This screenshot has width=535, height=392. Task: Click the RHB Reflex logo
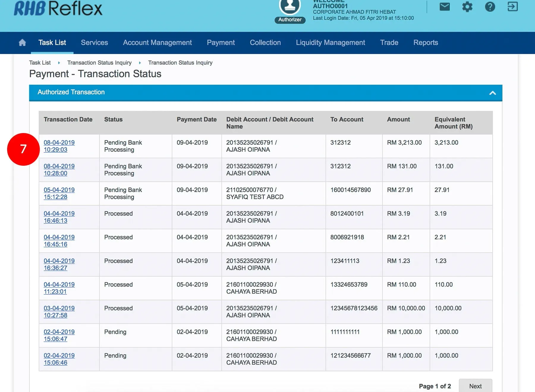(58, 8)
